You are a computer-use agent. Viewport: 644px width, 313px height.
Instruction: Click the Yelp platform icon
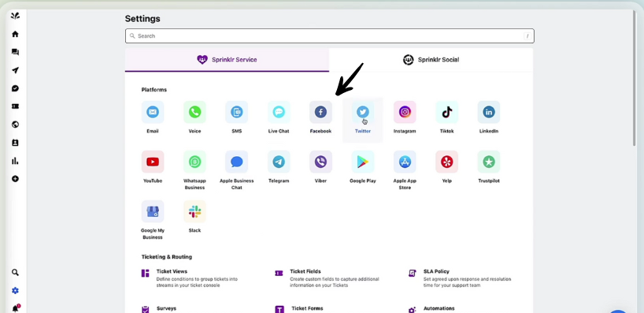point(447,162)
